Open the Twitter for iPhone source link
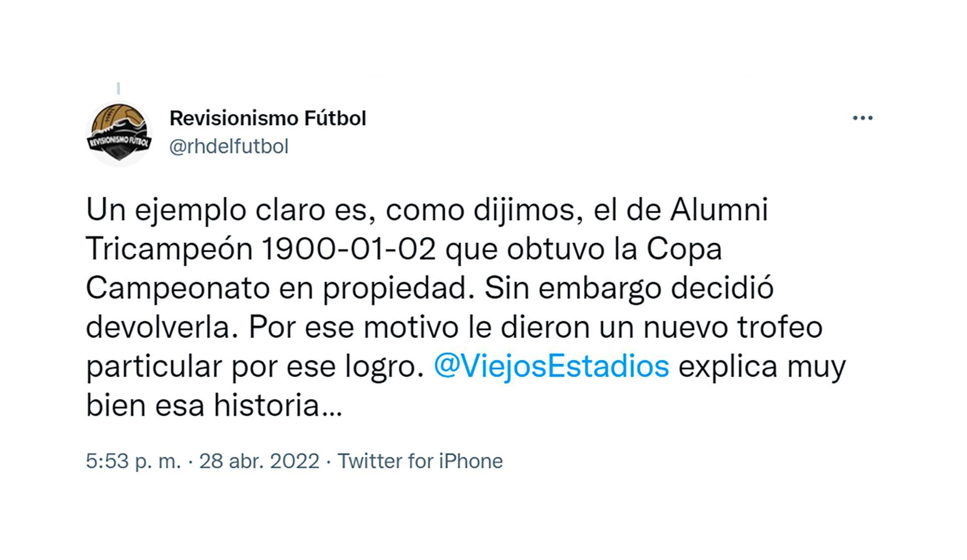Viewport: 967px width, 560px height. pos(420,461)
